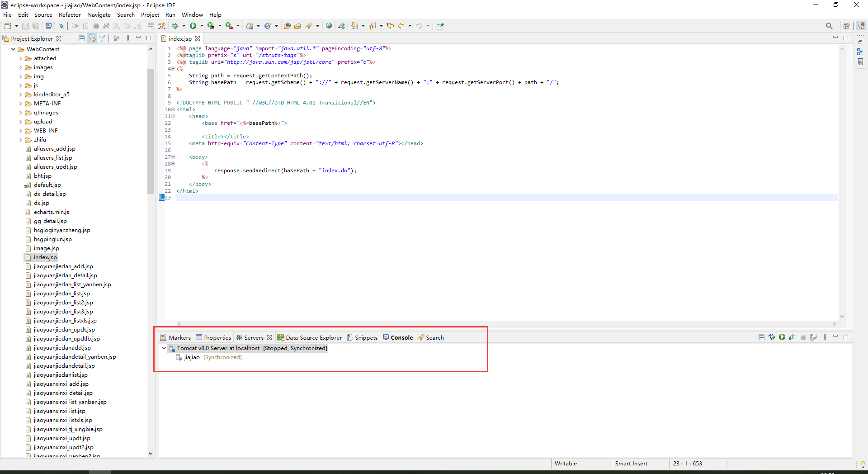Image resolution: width=868 pixels, height=474 pixels.
Task: Click the green Run button in the main toolbar
Action: (193, 26)
